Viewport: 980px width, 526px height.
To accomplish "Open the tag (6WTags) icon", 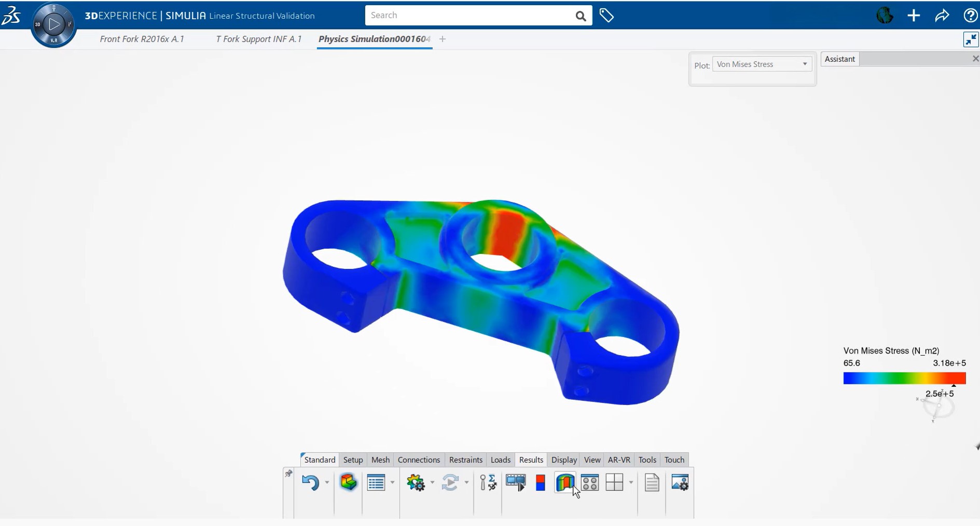I will click(x=606, y=16).
